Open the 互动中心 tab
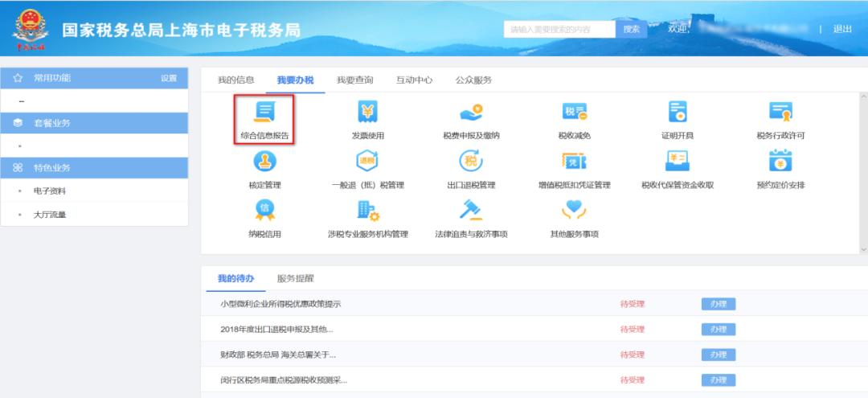This screenshot has width=868, height=398. [414, 80]
